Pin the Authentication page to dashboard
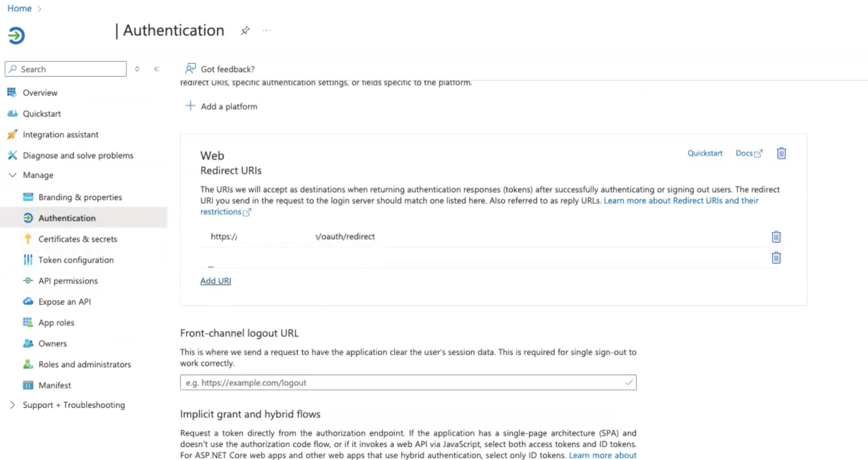 [x=245, y=31]
